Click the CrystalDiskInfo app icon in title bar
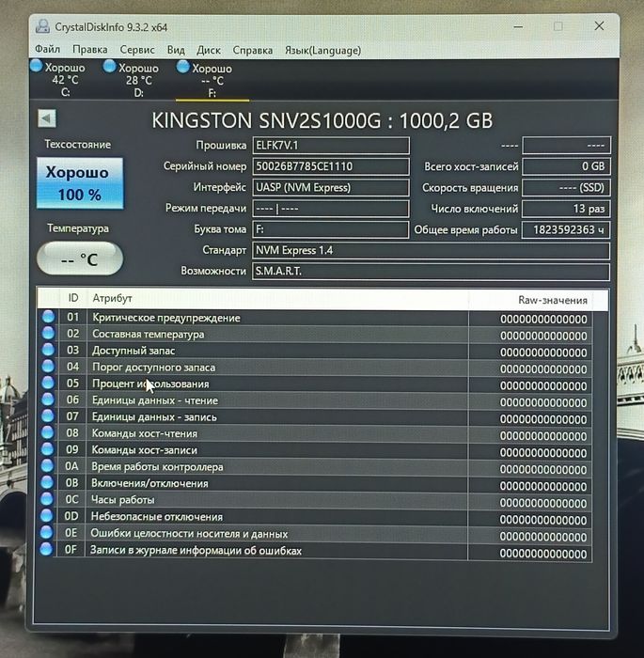 pos(42,26)
